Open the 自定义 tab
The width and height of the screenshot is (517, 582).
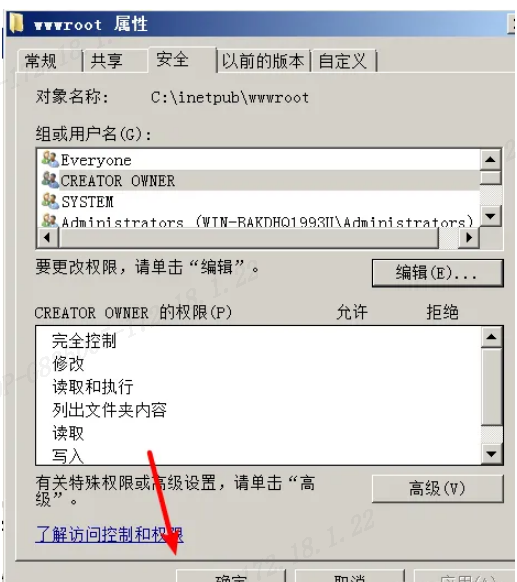343,61
